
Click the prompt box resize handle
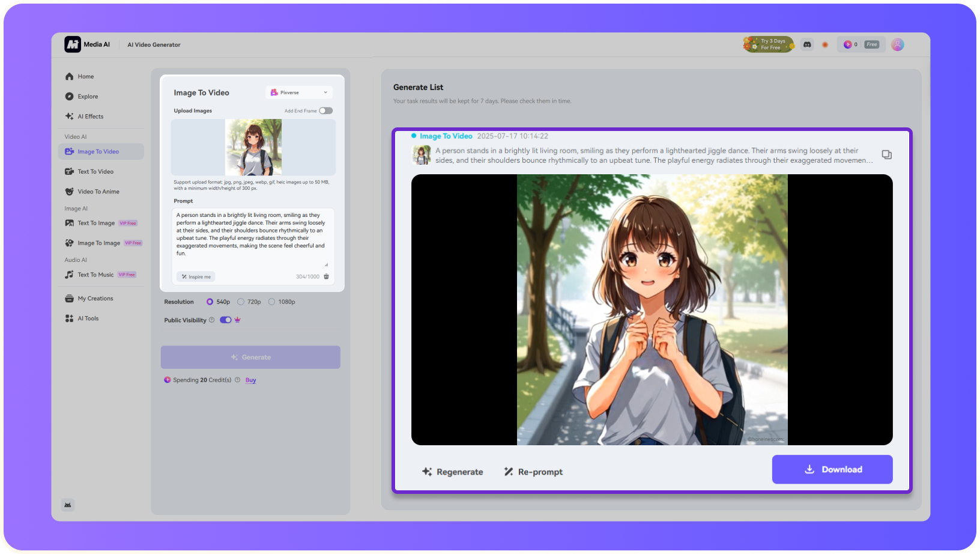326,264
